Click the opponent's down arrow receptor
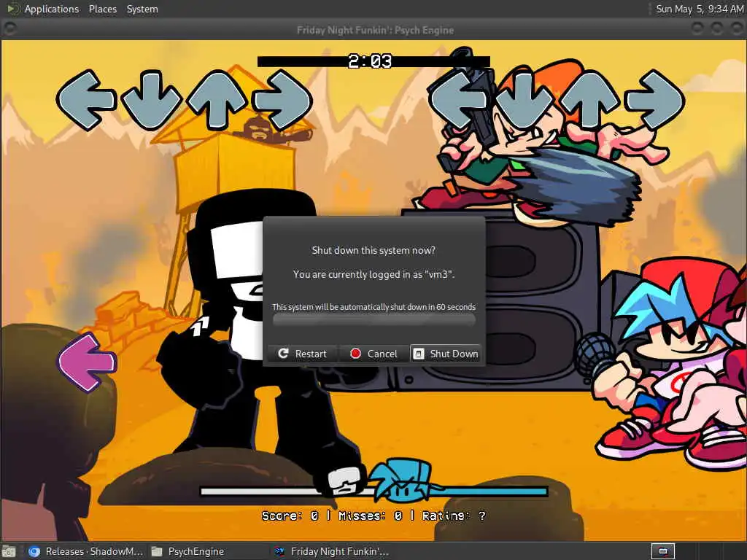This screenshot has height=560, width=747. 152,100
